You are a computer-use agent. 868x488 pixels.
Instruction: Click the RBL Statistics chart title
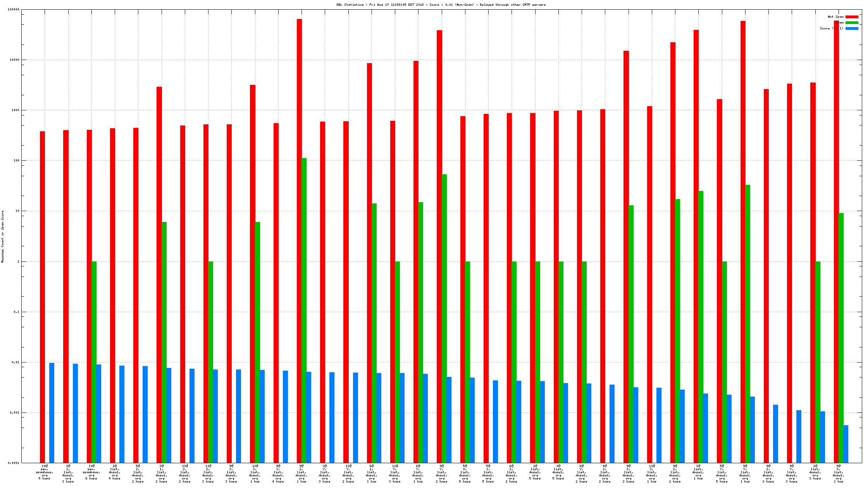[441, 5]
